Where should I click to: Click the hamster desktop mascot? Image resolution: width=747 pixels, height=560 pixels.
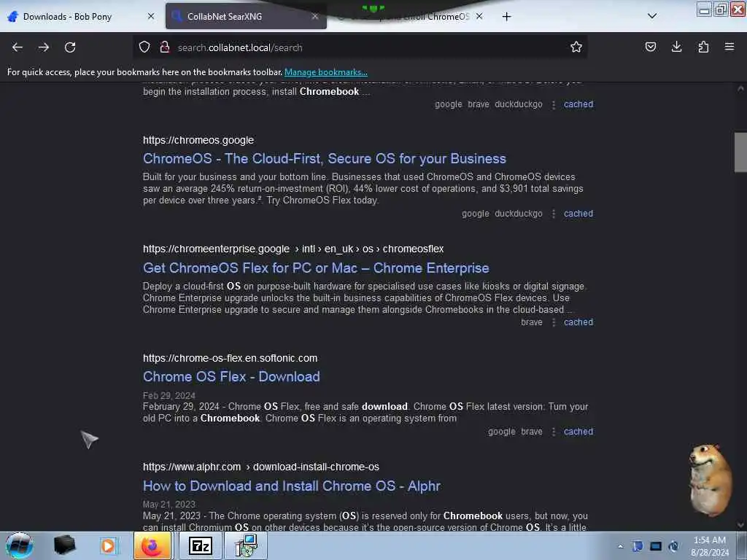click(709, 480)
